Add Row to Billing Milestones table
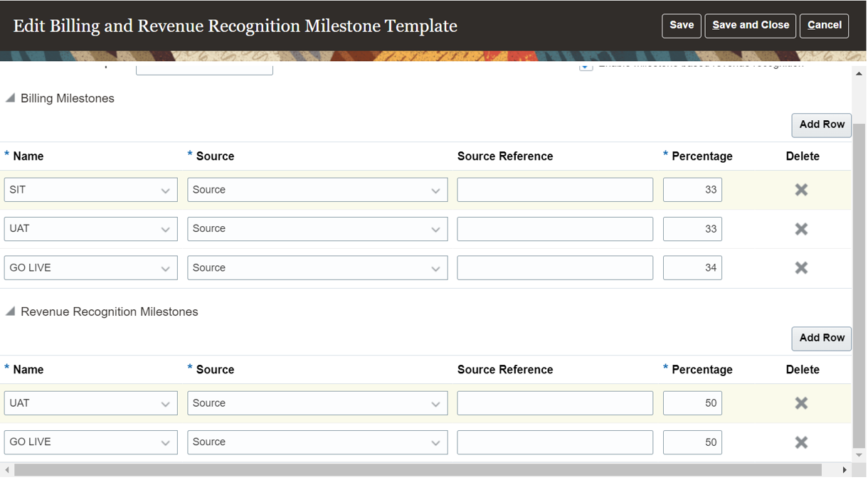 click(821, 124)
